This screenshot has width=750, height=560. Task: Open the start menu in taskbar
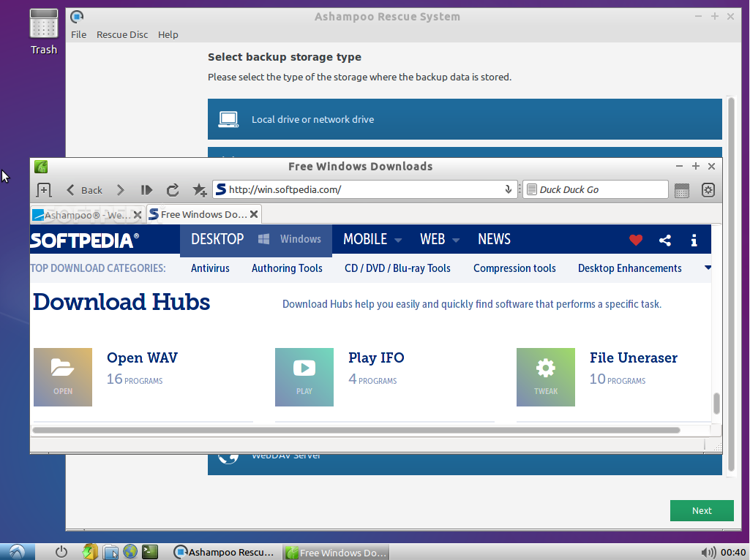pyautogui.click(x=18, y=552)
